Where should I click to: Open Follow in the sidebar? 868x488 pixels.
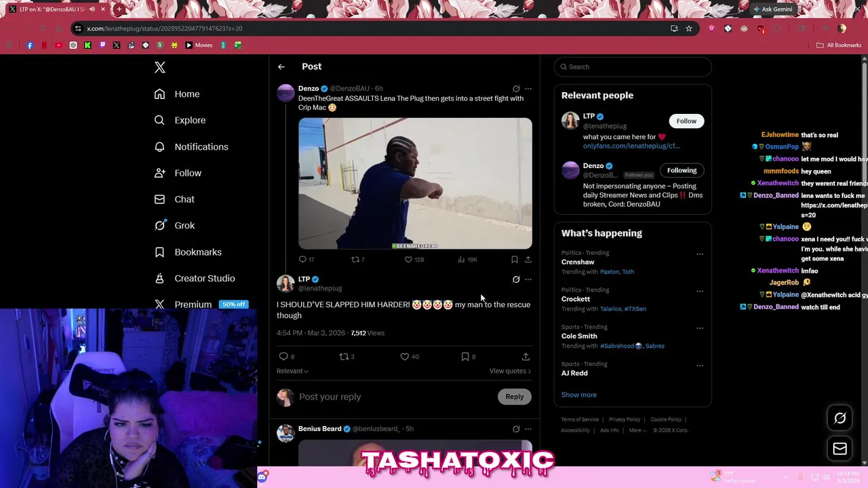pyautogui.click(x=178, y=174)
